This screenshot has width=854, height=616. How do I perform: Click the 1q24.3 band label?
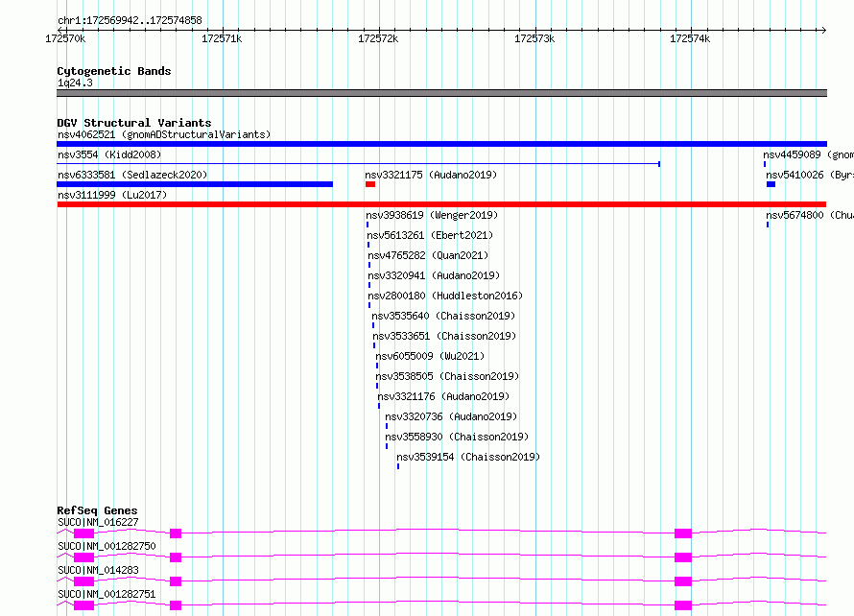pyautogui.click(x=75, y=83)
